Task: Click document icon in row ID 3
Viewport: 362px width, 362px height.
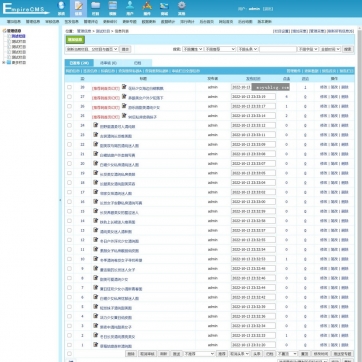Action: pos(96,326)
